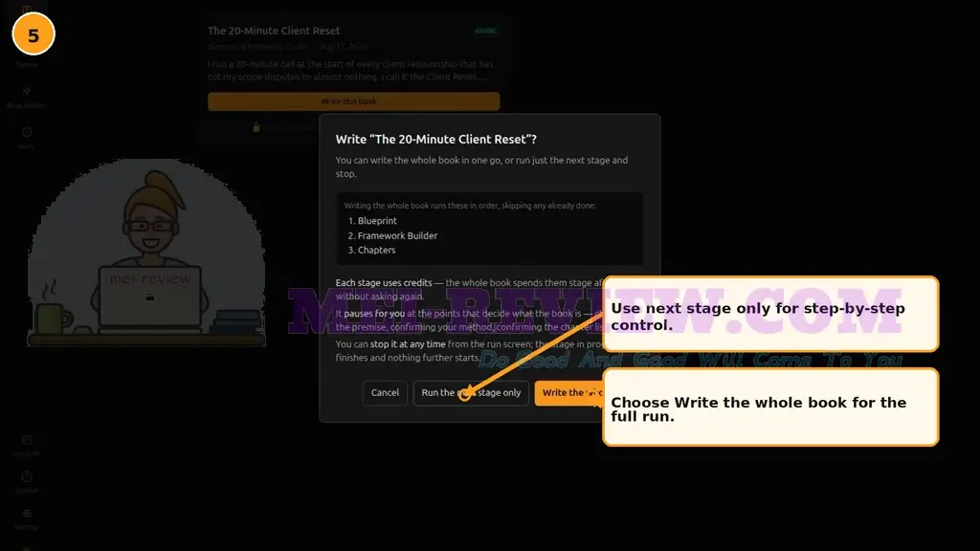Click the dialog title Write "The 20-Minute Client Reset"?
Viewport: 980px width, 551px height.
(436, 140)
